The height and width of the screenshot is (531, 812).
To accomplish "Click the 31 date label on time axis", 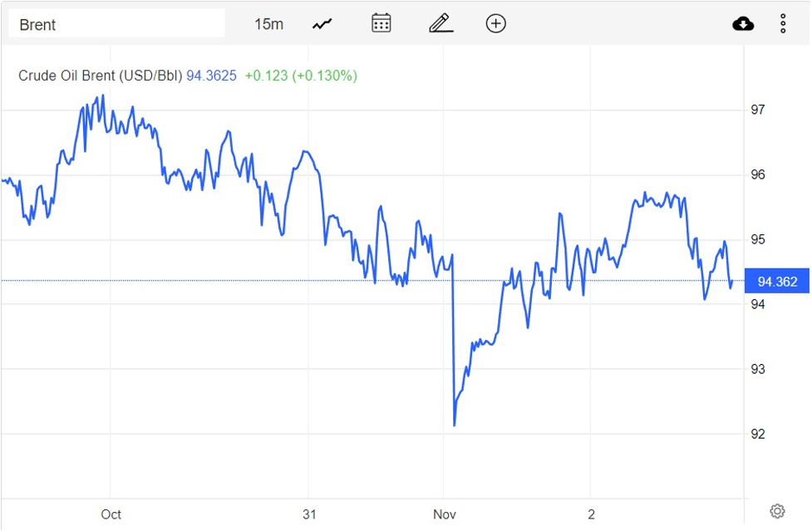I will point(309,514).
